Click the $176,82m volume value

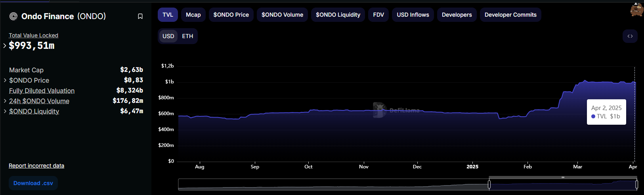coord(128,101)
